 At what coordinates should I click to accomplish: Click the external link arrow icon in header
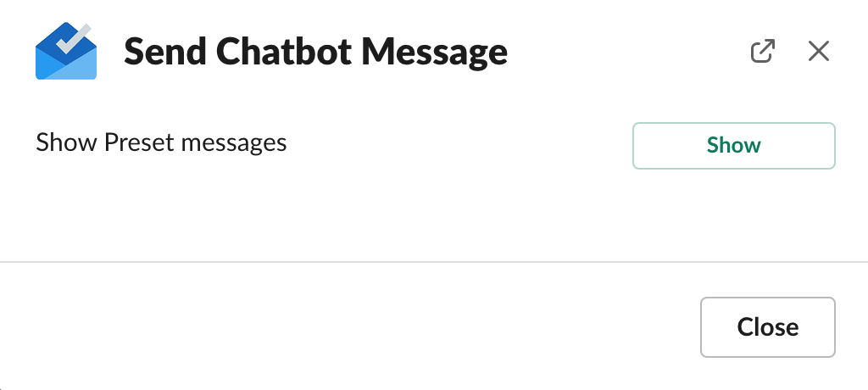[x=762, y=51]
